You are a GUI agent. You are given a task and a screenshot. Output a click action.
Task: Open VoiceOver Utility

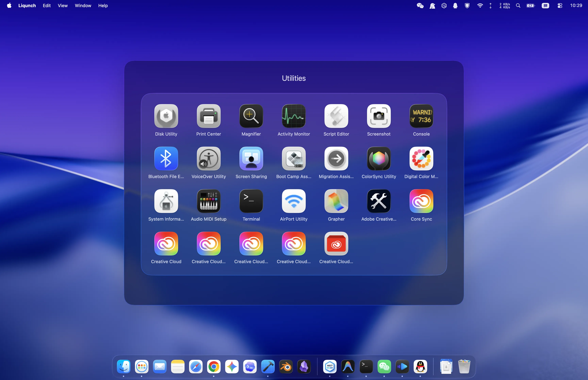pyautogui.click(x=208, y=159)
